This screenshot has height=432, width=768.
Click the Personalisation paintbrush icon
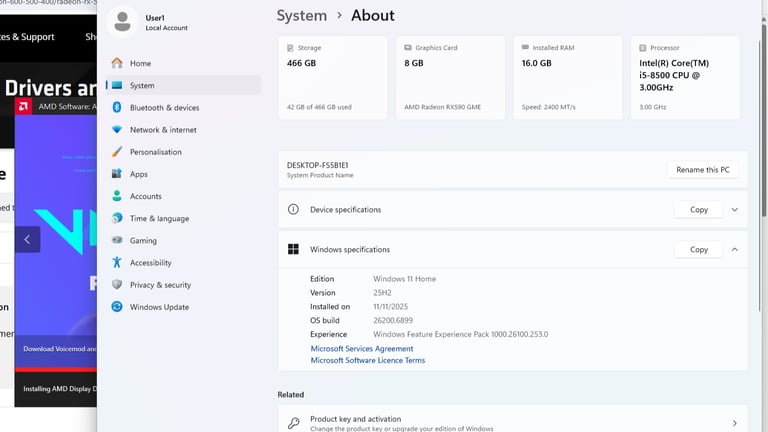(117, 152)
